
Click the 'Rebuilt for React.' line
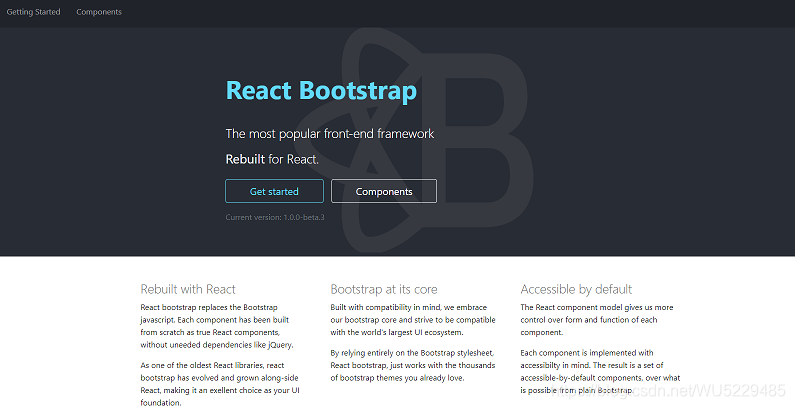(272, 159)
